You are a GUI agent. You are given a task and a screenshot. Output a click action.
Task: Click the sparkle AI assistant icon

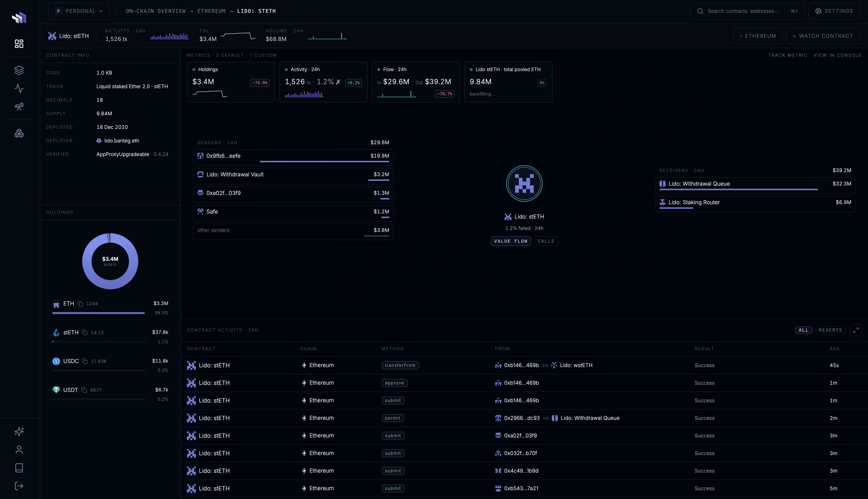pyautogui.click(x=19, y=431)
